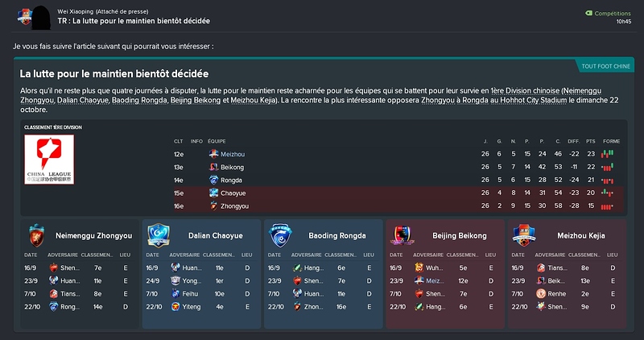
Task: Click the Dalian Chaoyue crest in fixture card
Action: pyautogui.click(x=159, y=235)
